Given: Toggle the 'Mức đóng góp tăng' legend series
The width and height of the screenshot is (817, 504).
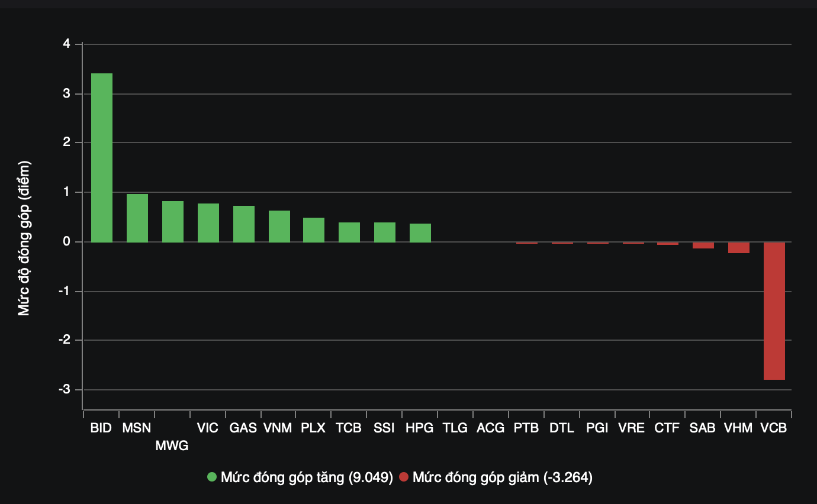Looking at the screenshot, I should coord(306,477).
